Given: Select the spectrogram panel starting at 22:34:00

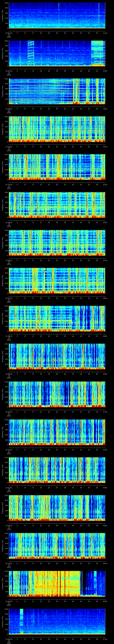Looking at the screenshot, I should (57, 167).
